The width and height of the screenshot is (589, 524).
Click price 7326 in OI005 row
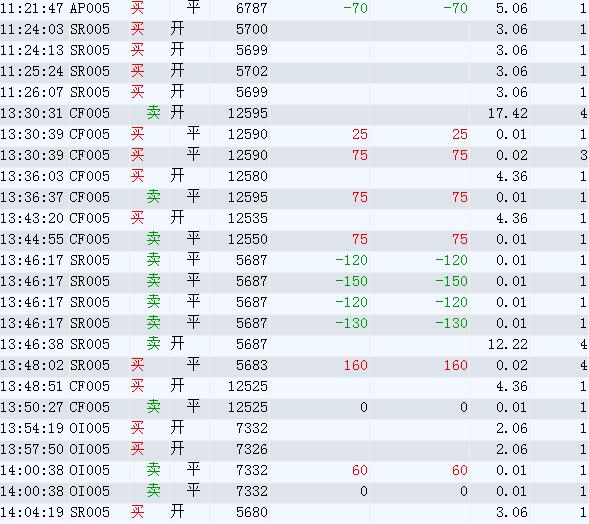coord(252,449)
